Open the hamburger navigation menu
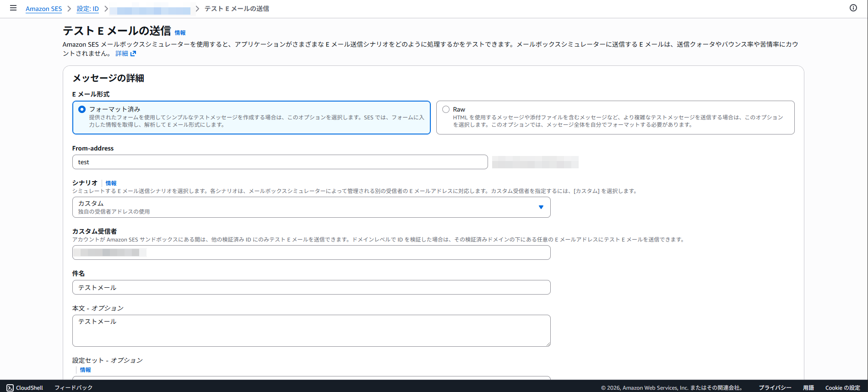The width and height of the screenshot is (868, 392). tap(13, 8)
